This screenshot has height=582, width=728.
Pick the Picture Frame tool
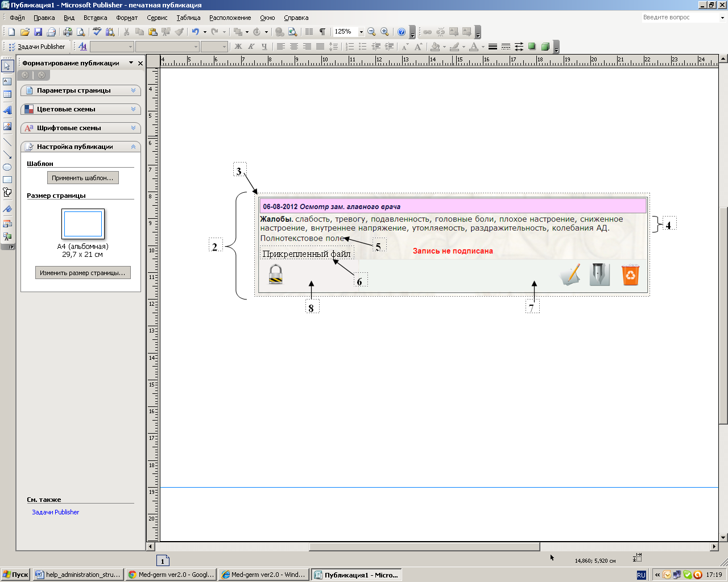pyautogui.click(x=7, y=126)
